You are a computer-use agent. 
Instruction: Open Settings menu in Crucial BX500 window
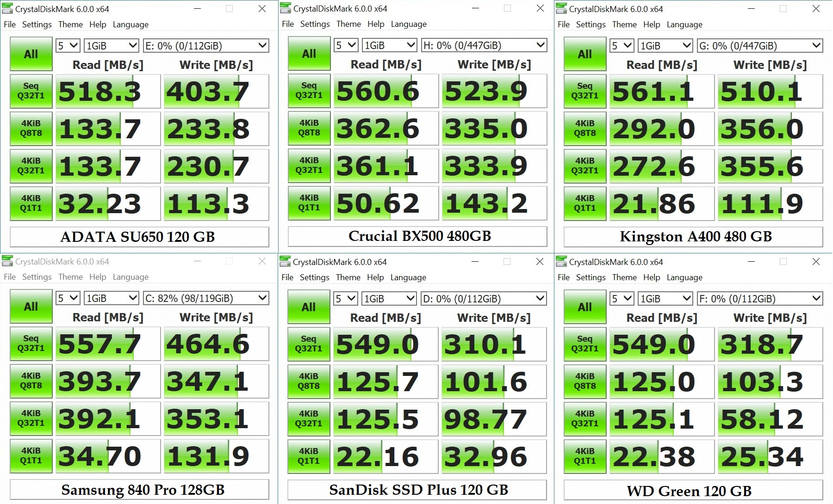point(315,24)
